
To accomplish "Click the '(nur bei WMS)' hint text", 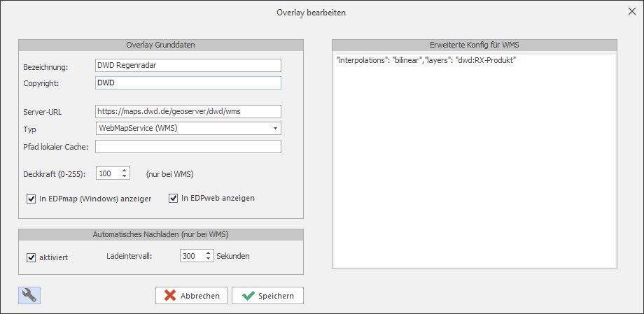I will click(169, 174).
